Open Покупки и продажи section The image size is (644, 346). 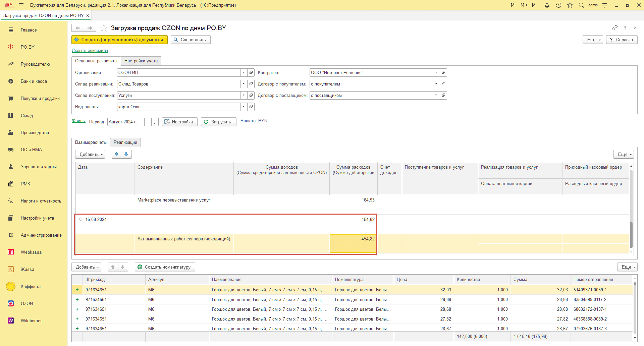[x=40, y=99]
